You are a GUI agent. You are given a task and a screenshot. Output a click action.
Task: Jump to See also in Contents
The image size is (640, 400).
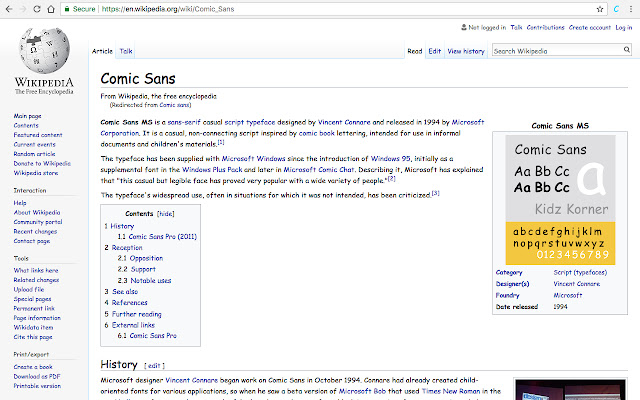pyautogui.click(x=125, y=291)
